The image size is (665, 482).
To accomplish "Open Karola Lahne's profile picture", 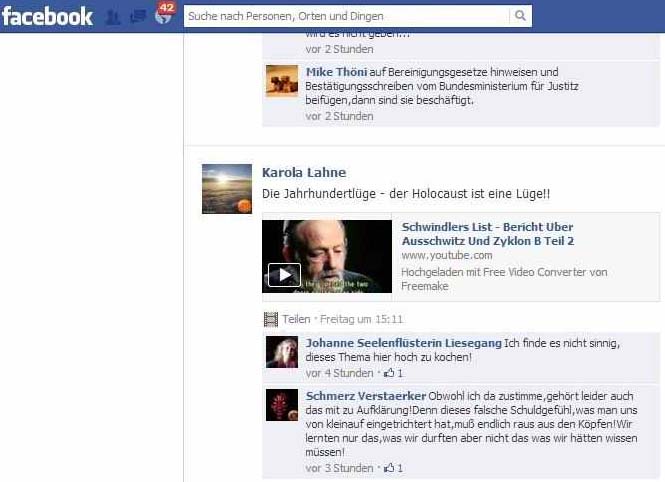I will point(227,188).
